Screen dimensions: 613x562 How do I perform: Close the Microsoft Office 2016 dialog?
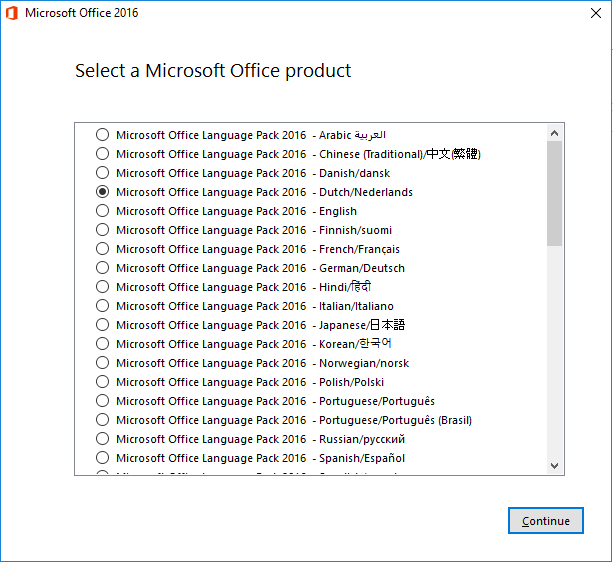(x=596, y=13)
